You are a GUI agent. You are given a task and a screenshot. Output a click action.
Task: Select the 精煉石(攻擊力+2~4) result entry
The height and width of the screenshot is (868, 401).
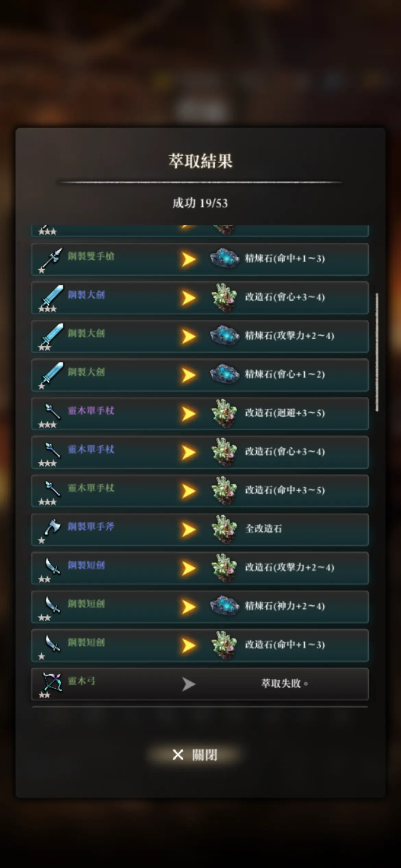pyautogui.click(x=289, y=336)
